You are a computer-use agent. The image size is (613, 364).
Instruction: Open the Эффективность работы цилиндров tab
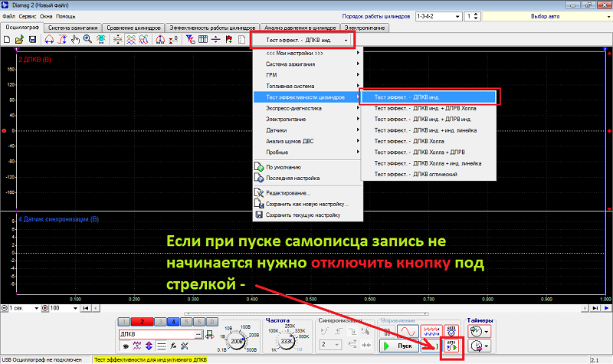(x=212, y=28)
